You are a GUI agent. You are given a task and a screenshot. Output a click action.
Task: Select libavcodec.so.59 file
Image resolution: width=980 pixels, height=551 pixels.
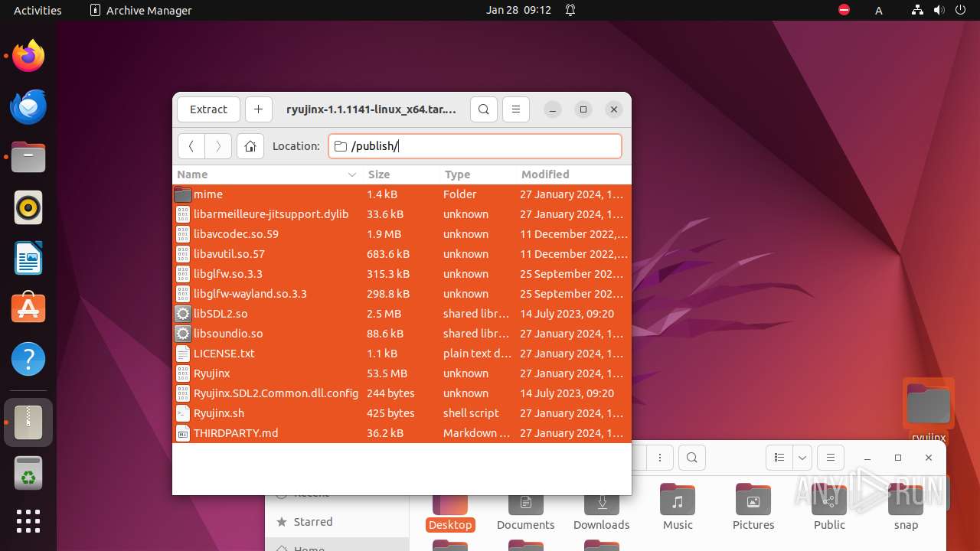[402, 234]
